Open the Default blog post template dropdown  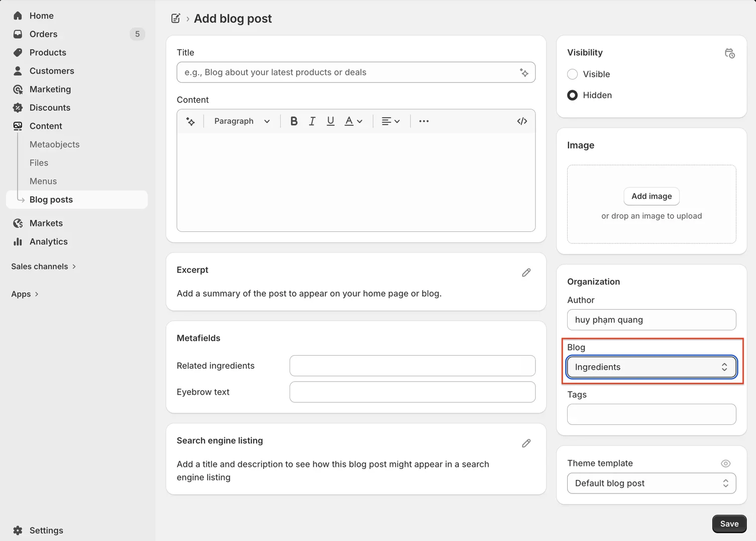tap(651, 483)
